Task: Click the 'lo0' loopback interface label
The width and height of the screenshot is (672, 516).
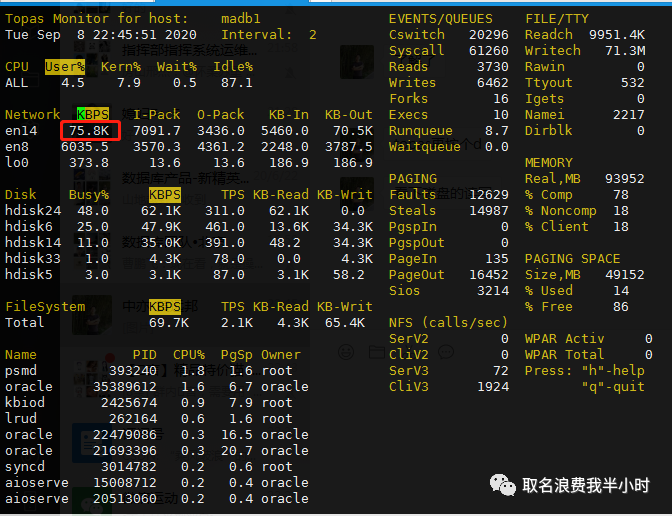Action: tap(17, 163)
